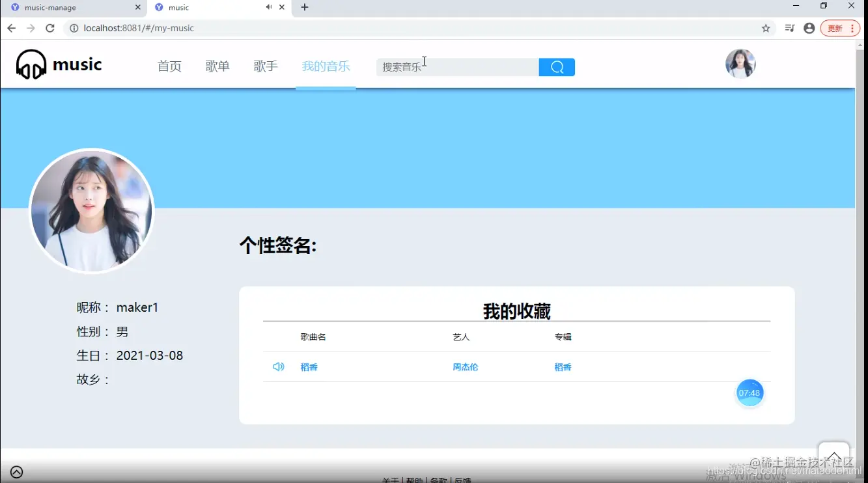
Task: Click the 07:48 circular playback progress control
Action: 749,393
